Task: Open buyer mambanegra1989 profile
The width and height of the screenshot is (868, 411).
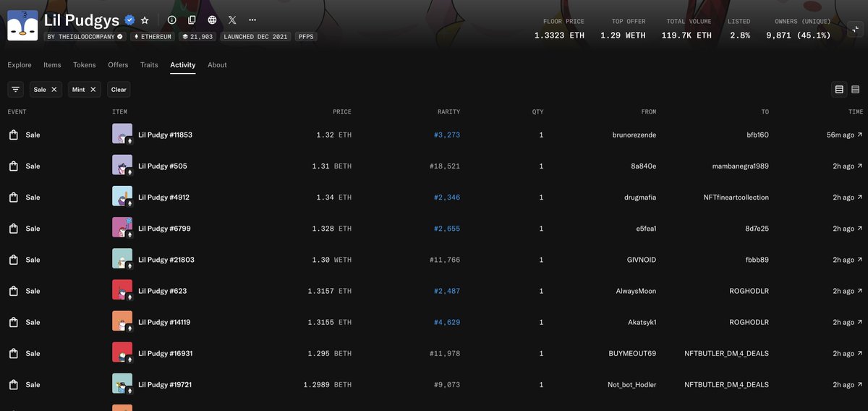Action: (x=741, y=166)
